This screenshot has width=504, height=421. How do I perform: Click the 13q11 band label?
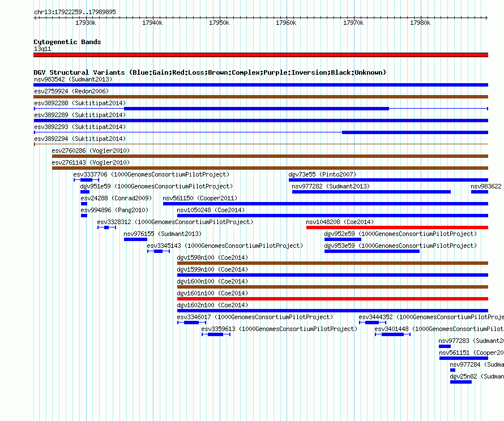click(42, 49)
